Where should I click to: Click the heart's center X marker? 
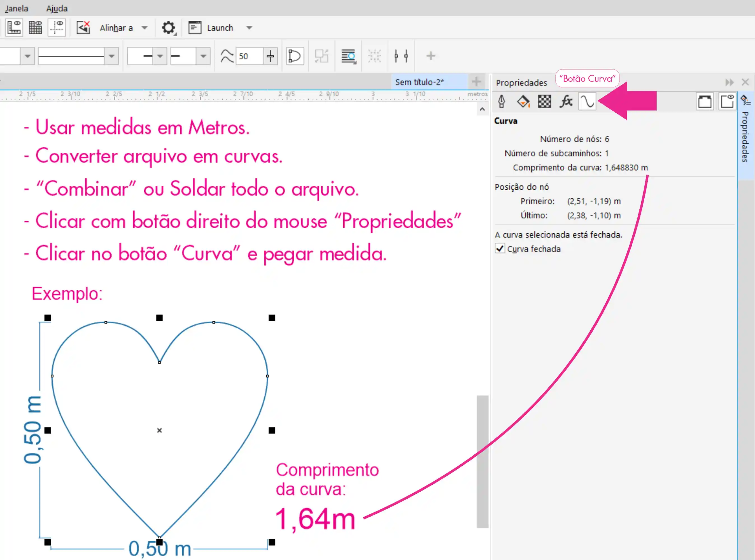(160, 430)
